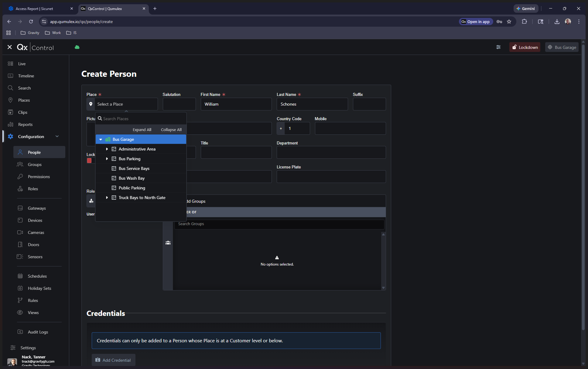Expand the Administrative Area node
The width and height of the screenshot is (588, 369).
click(107, 149)
